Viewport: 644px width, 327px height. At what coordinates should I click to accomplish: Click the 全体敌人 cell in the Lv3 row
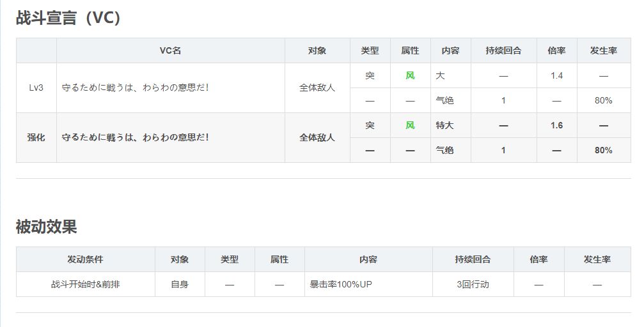[317, 87]
